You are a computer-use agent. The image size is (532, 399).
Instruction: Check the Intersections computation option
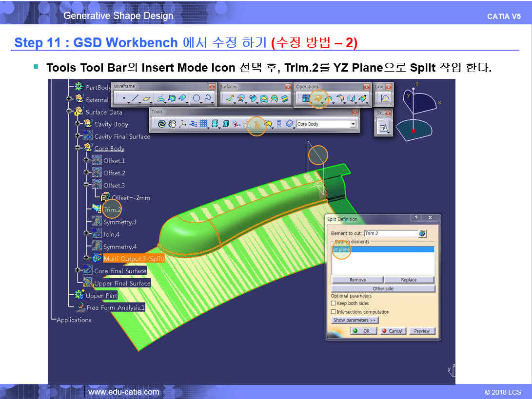334,312
